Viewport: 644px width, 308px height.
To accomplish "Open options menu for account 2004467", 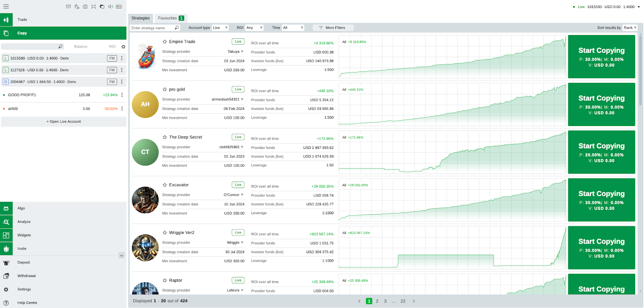I will pos(122,82).
